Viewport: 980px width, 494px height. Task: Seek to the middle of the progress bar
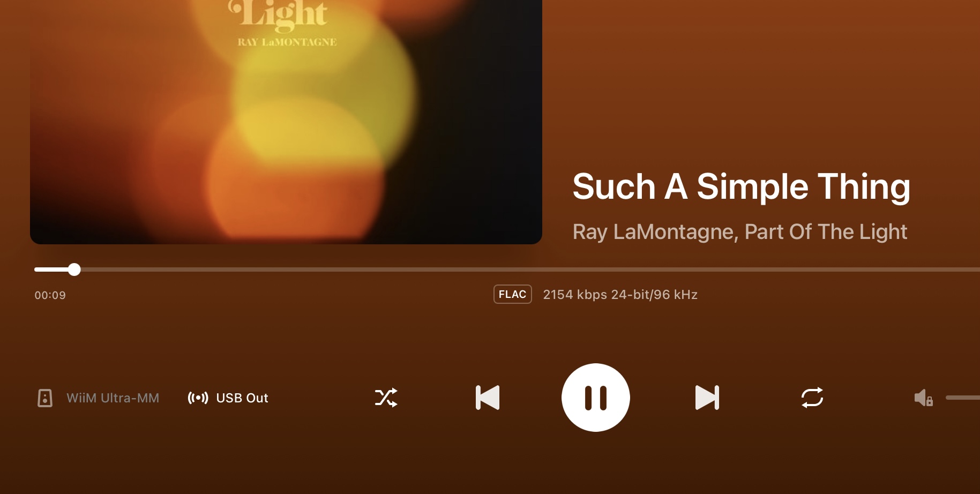pyautogui.click(x=507, y=270)
